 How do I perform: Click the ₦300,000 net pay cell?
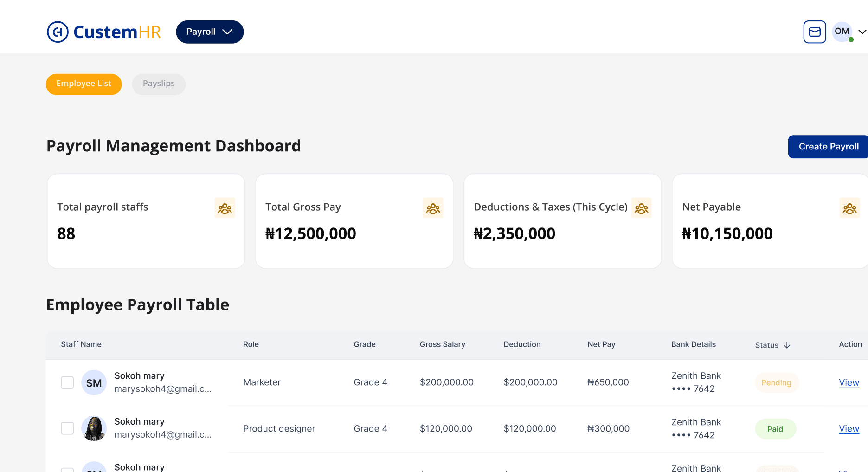(x=609, y=429)
